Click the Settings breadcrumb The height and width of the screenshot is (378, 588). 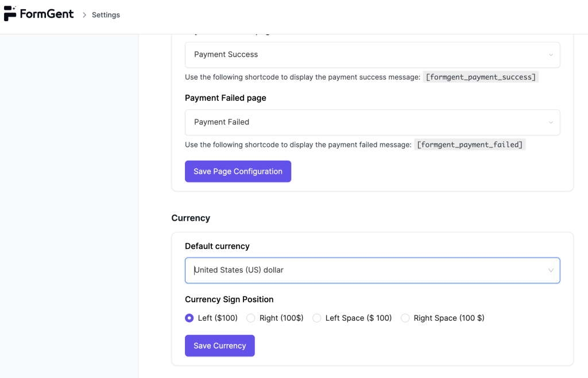click(106, 15)
